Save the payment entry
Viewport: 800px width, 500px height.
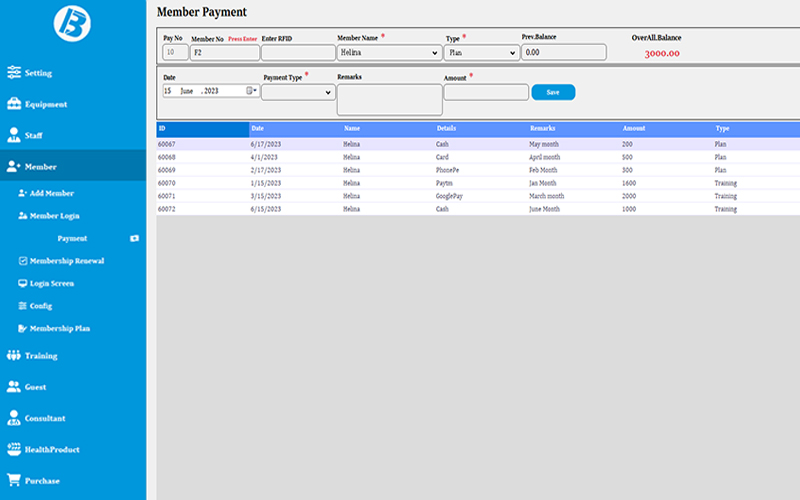[553, 92]
